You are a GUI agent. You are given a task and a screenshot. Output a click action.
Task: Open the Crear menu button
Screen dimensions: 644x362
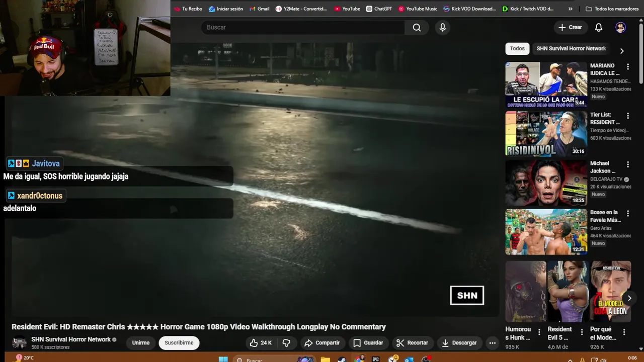tap(570, 27)
